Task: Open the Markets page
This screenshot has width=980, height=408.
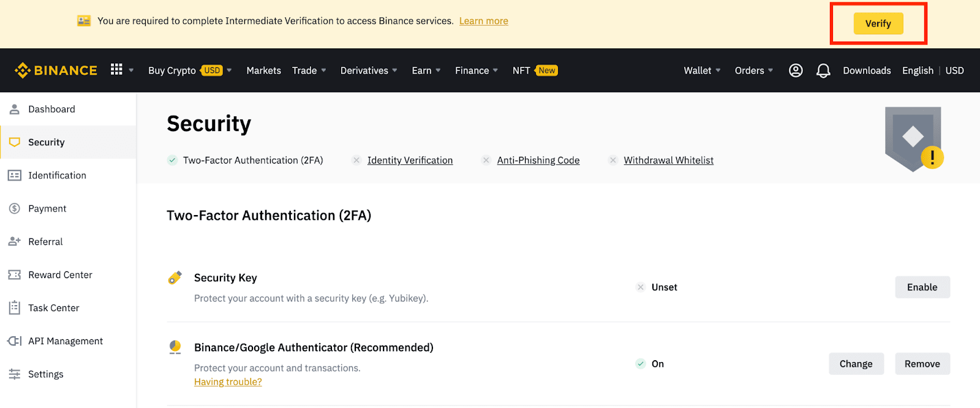Action: 263,70
